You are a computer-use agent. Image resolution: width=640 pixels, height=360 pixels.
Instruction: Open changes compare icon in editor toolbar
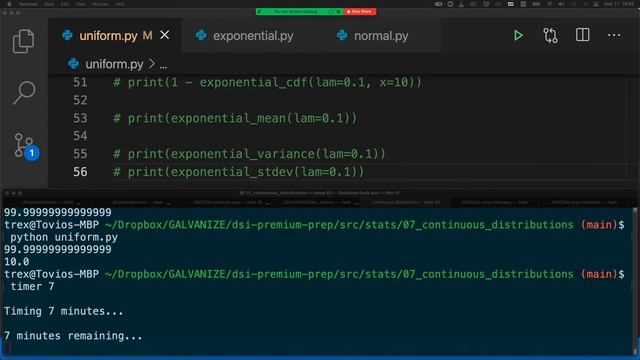(550, 36)
